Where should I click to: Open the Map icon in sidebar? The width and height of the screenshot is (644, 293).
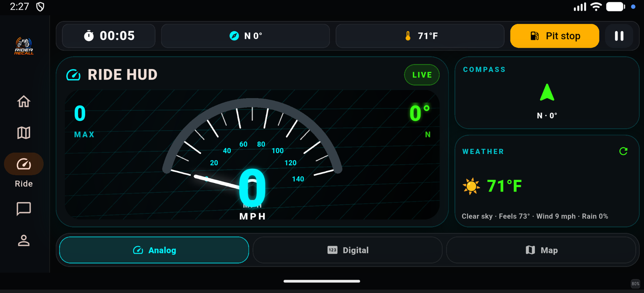(24, 133)
